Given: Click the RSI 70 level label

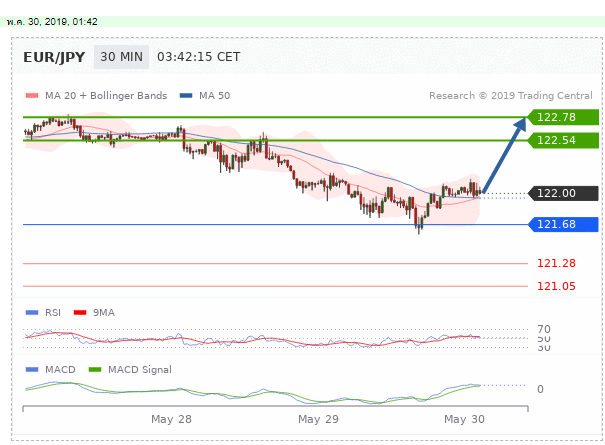Looking at the screenshot, I should (544, 329).
